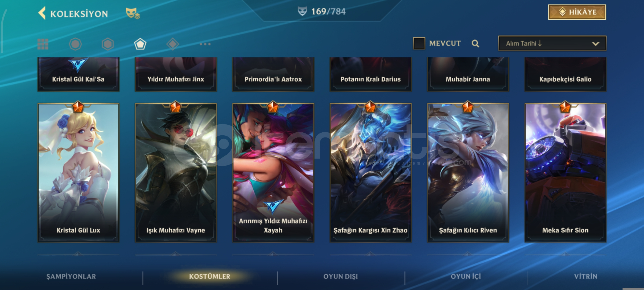Select the highlighted pentagon rarity filter
Screen dimensions: 644x290
pyautogui.click(x=140, y=44)
